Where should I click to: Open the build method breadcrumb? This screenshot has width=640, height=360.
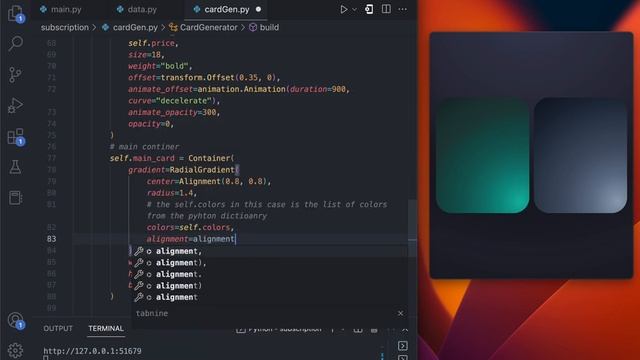(264, 27)
